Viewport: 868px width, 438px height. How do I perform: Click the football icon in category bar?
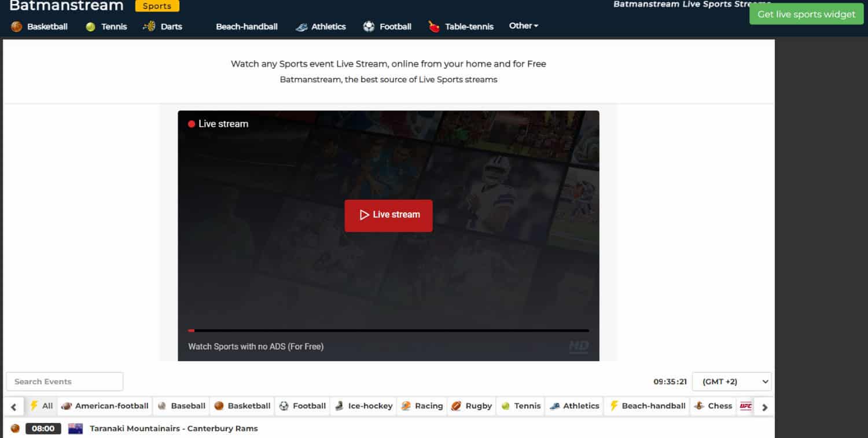pos(284,406)
